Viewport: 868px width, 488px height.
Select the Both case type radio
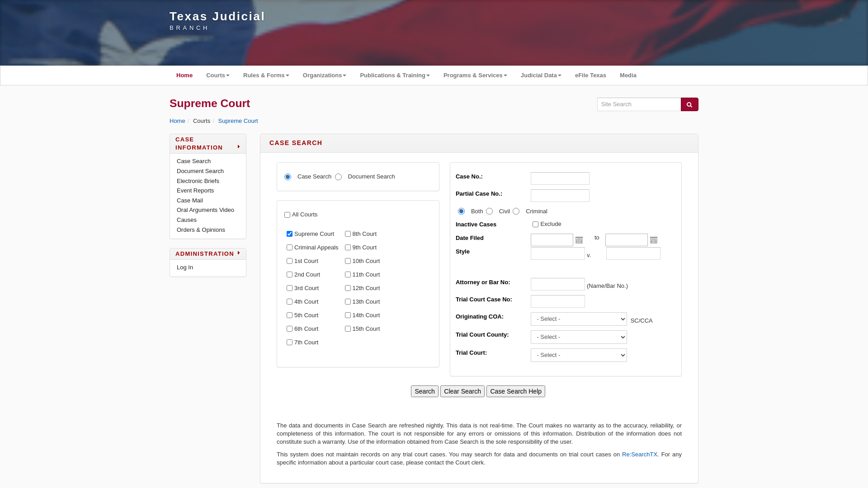click(x=461, y=211)
